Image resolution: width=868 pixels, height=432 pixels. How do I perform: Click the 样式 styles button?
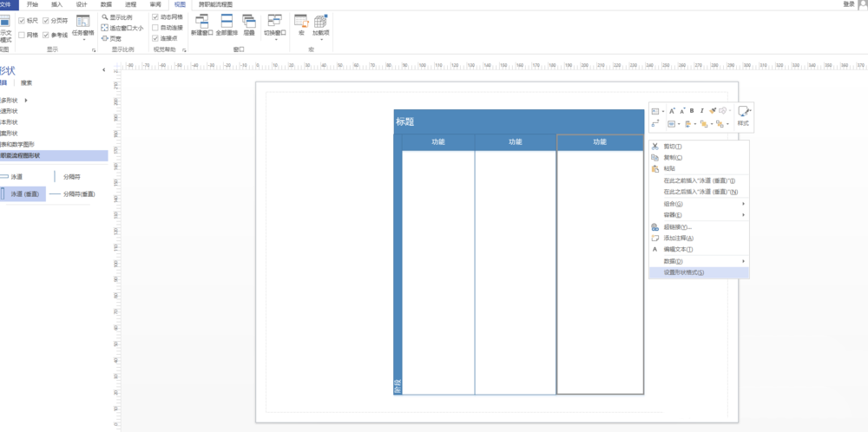click(743, 116)
